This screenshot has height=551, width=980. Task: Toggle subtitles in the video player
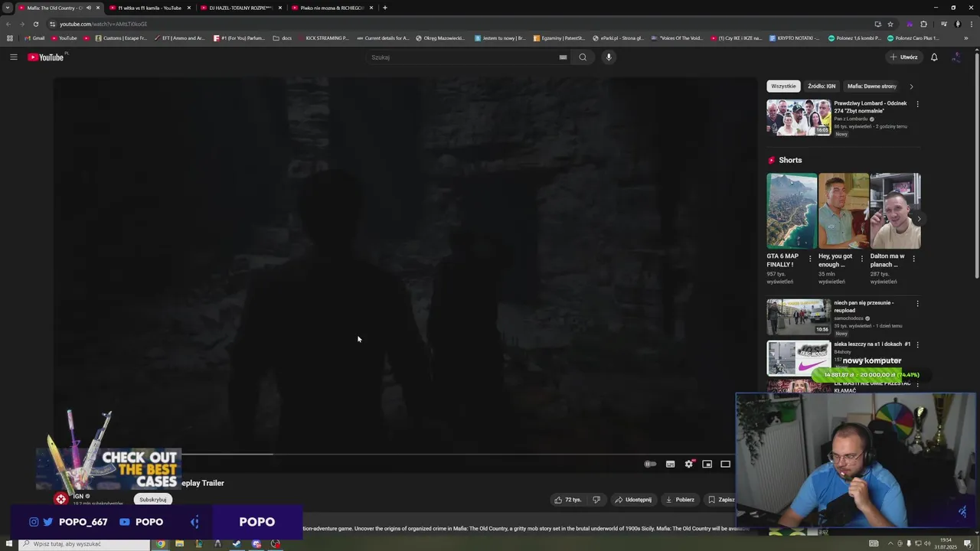click(x=670, y=464)
